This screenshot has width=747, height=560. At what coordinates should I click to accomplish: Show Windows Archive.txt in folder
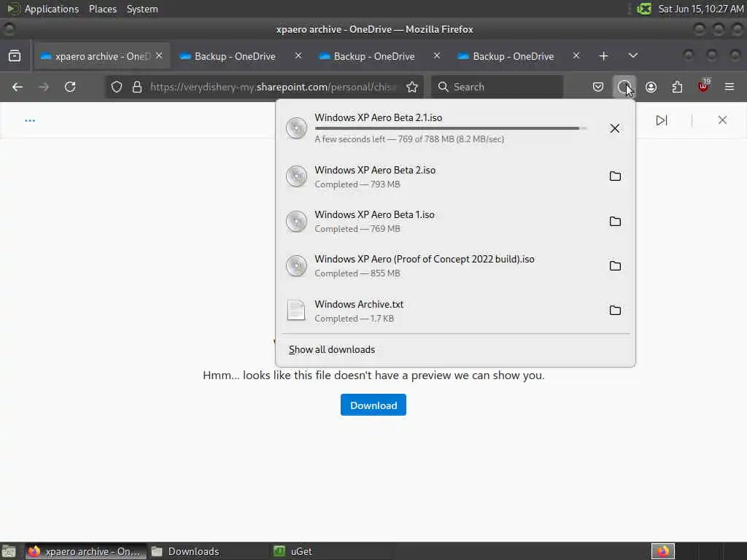[x=615, y=311]
